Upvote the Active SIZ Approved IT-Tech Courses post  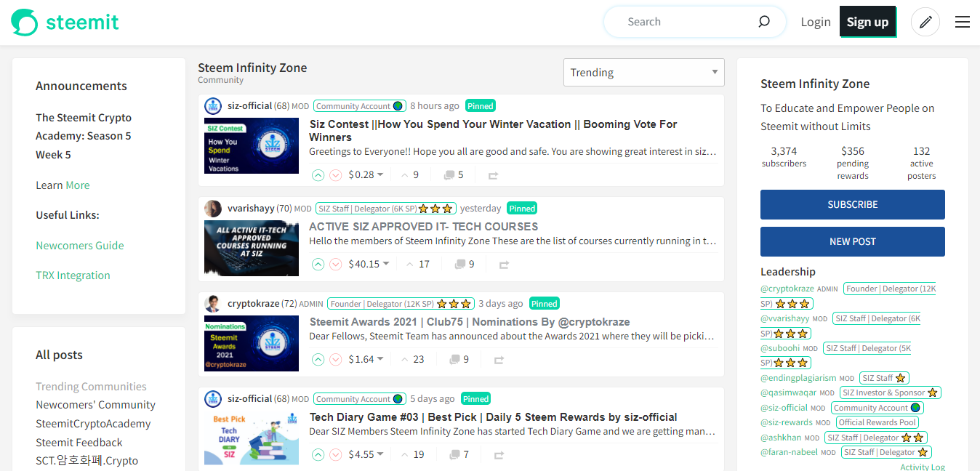[318, 265]
